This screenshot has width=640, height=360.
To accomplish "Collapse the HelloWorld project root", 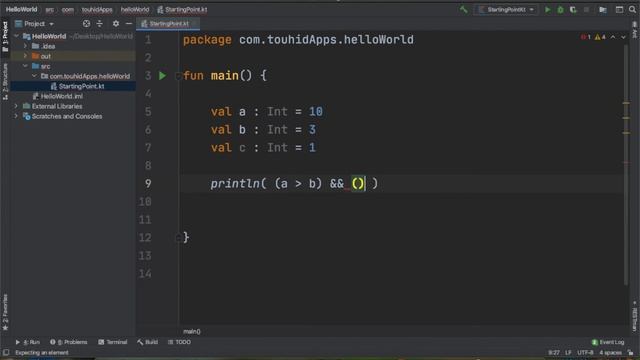I will (x=16, y=36).
